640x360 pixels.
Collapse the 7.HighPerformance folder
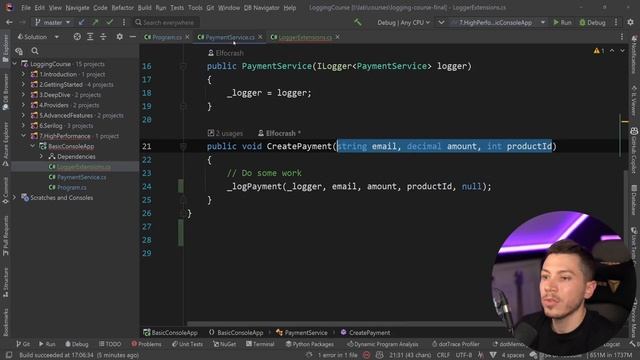[23, 136]
